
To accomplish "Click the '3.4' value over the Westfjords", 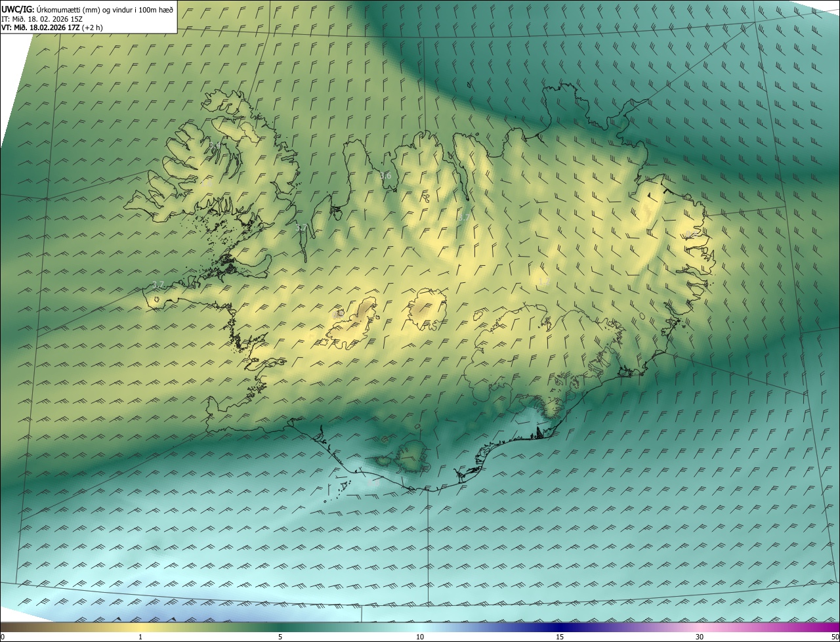I will [214, 145].
